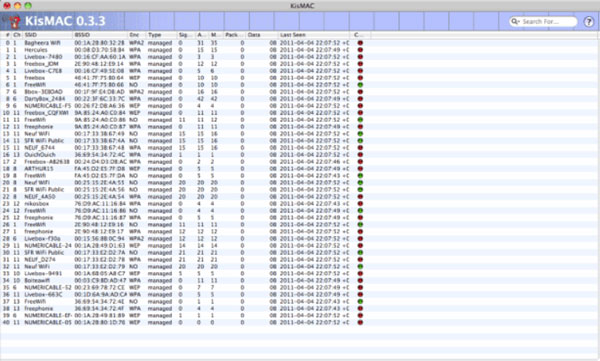
Task: Click the red status dot for NEUF_D274
Action: 360,260
